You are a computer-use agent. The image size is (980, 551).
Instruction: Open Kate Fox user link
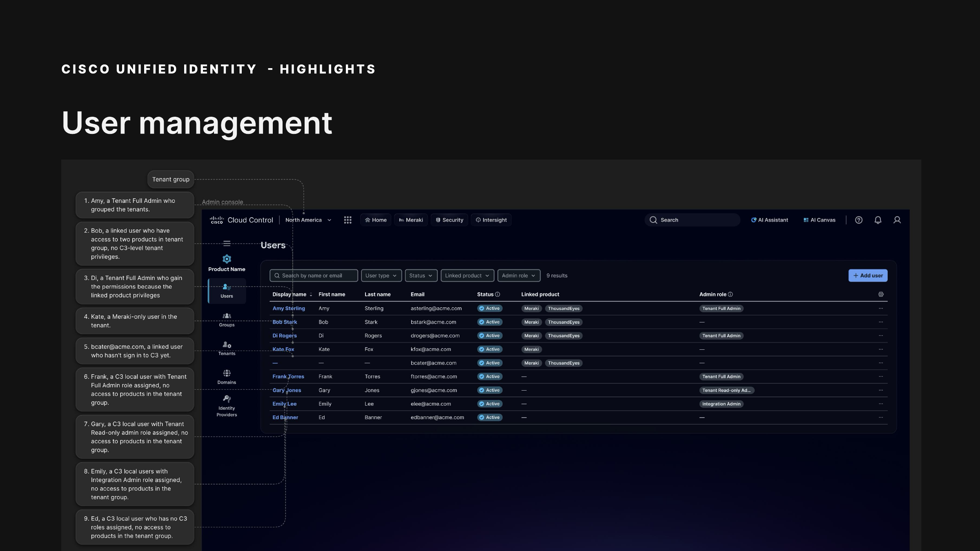coord(283,349)
